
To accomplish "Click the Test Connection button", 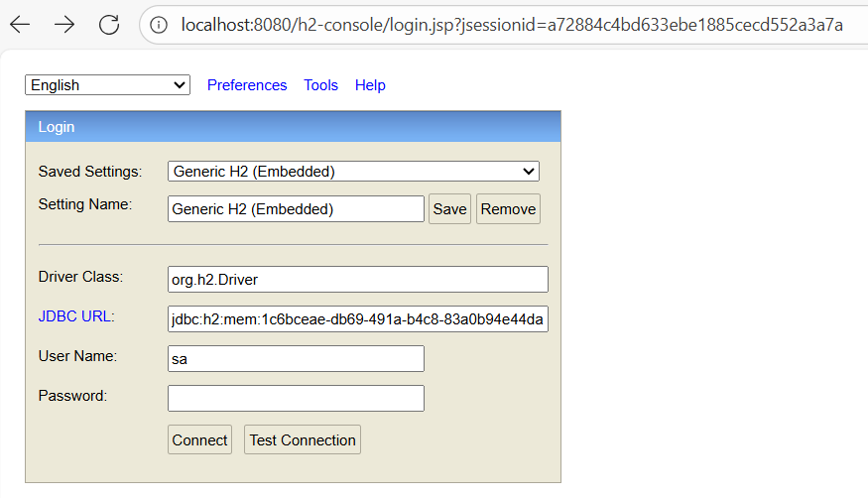I will (303, 440).
